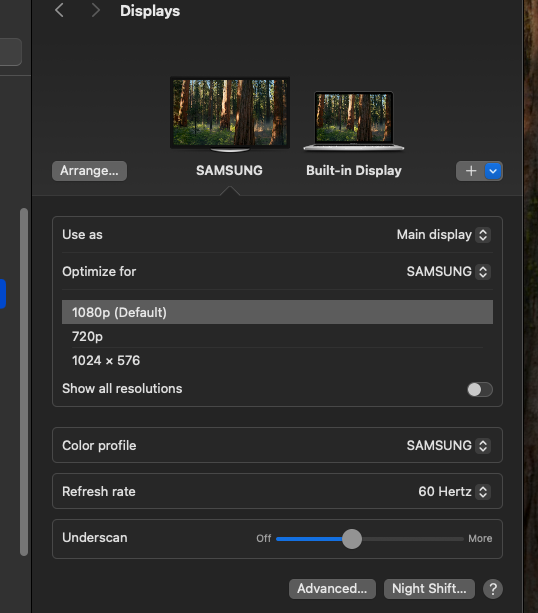Click the Arrange... button
The image size is (538, 613).
pyautogui.click(x=89, y=171)
